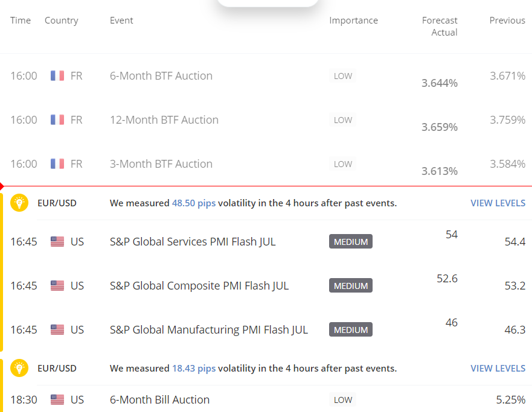Click the 18.43 pips volatility link

point(193,368)
